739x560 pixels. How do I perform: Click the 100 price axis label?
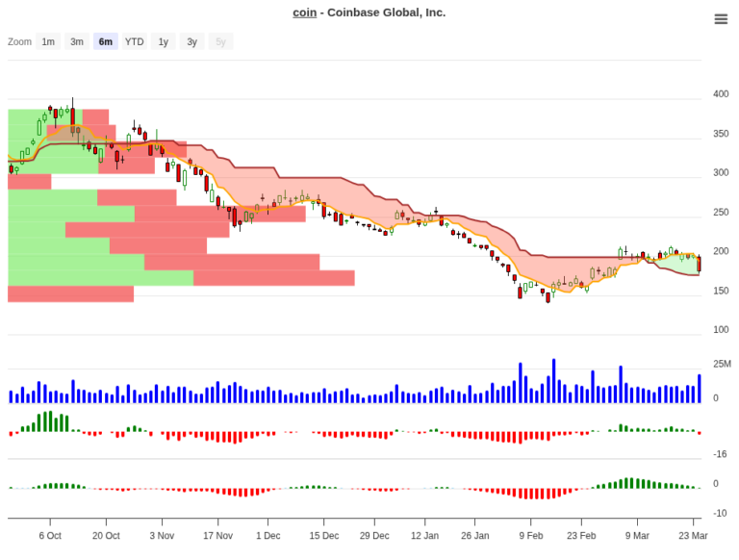721,329
